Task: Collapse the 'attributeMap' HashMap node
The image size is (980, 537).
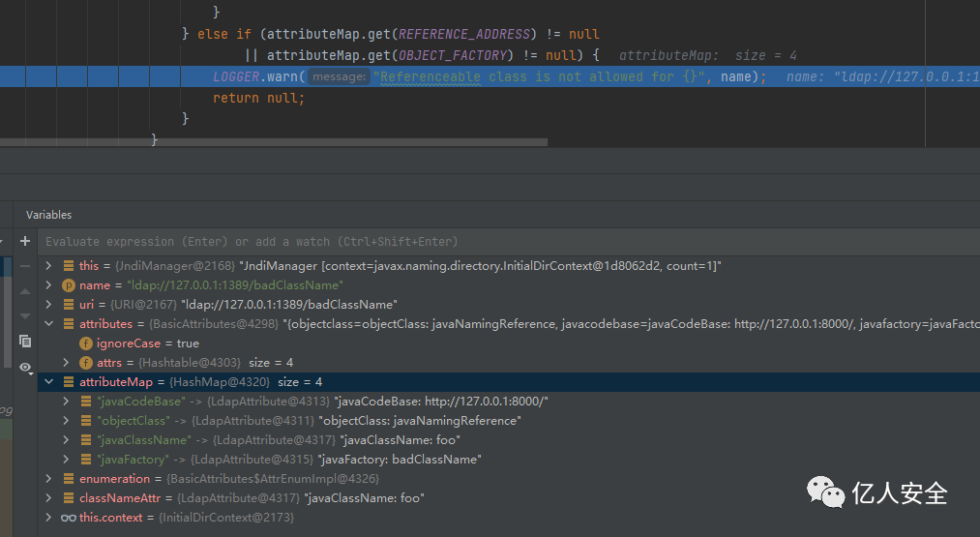Action: (x=48, y=382)
